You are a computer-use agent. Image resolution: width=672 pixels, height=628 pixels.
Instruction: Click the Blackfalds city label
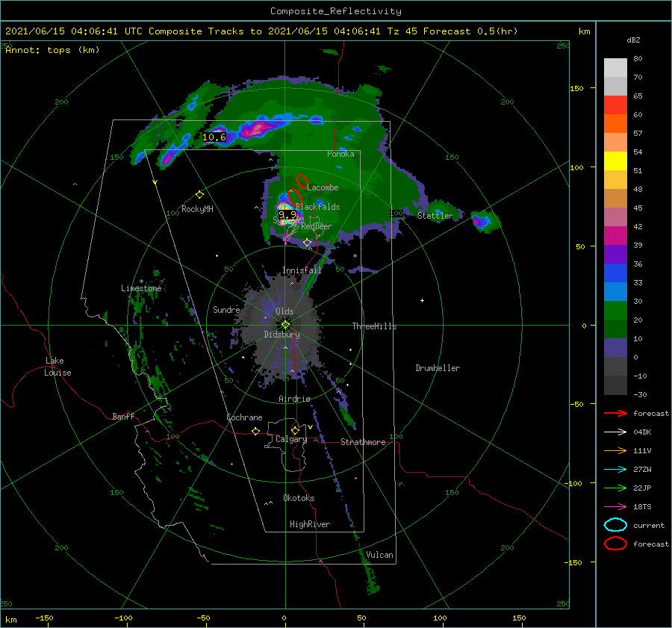pyautogui.click(x=317, y=207)
